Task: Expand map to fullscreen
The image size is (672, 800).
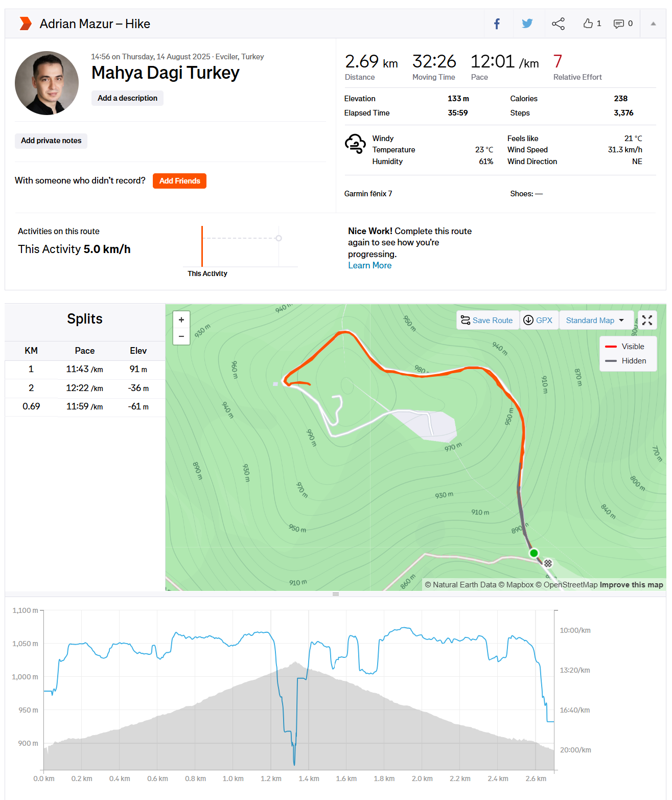Action: click(647, 321)
